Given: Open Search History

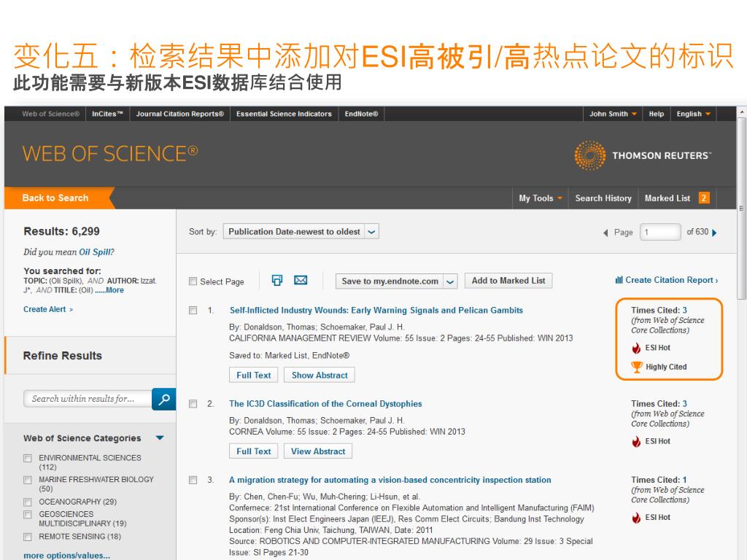Looking at the screenshot, I should pos(603,198).
